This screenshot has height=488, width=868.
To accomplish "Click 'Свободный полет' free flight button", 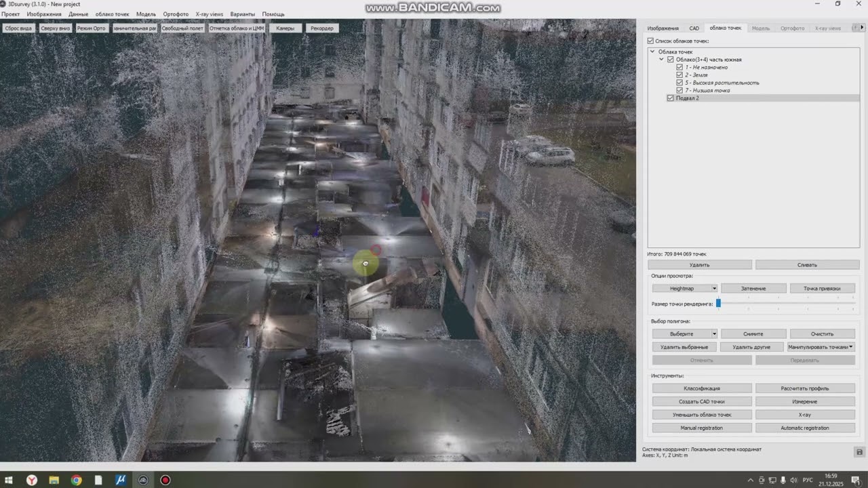I will tap(182, 28).
